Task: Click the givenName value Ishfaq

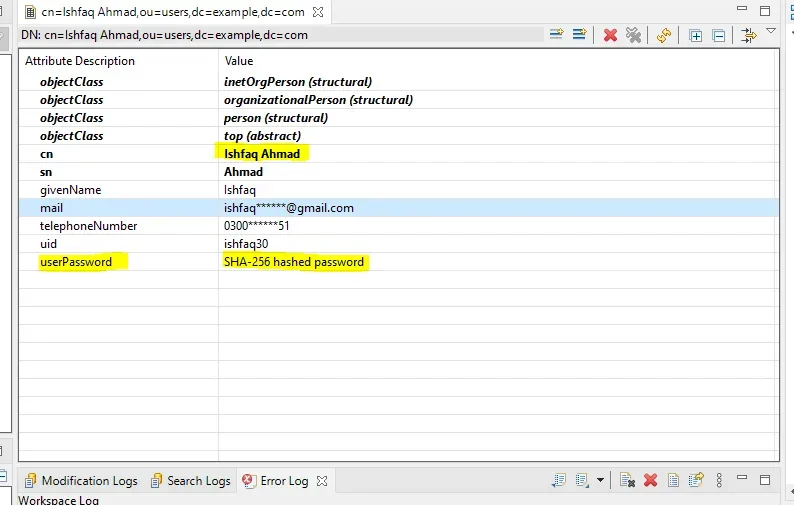Action: click(240, 190)
